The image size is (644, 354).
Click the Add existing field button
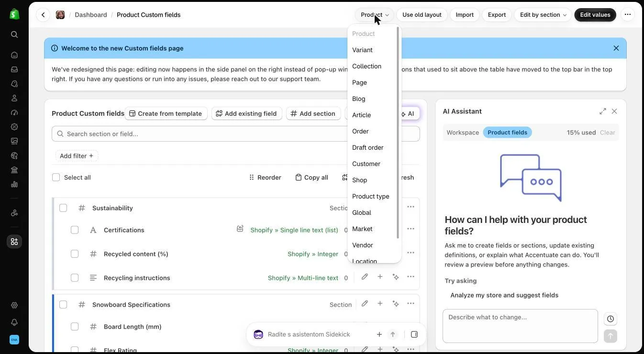246,113
